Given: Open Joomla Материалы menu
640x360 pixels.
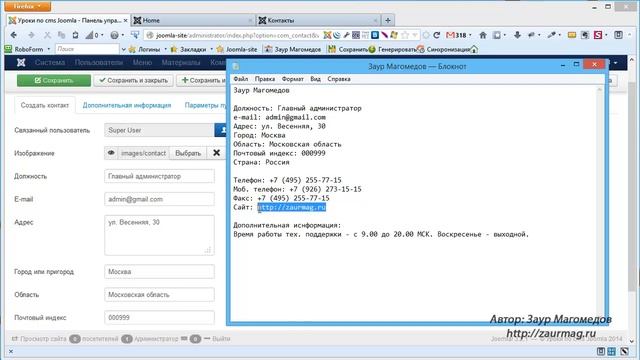Looking at the screenshot, I should [181, 62].
